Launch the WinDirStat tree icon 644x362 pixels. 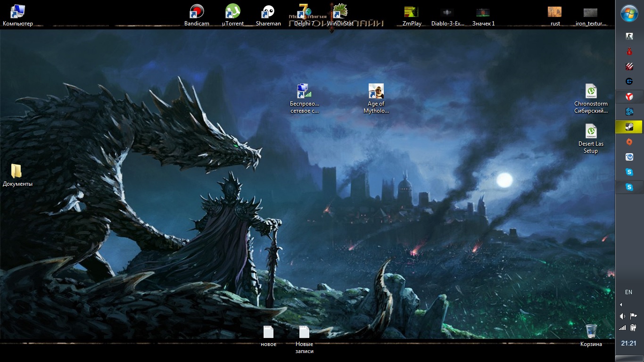coord(340,11)
